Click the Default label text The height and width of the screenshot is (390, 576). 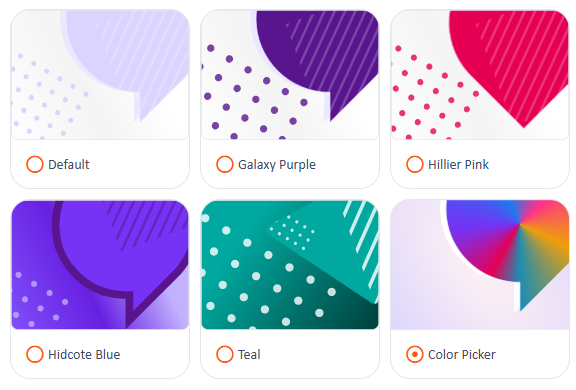(69, 165)
